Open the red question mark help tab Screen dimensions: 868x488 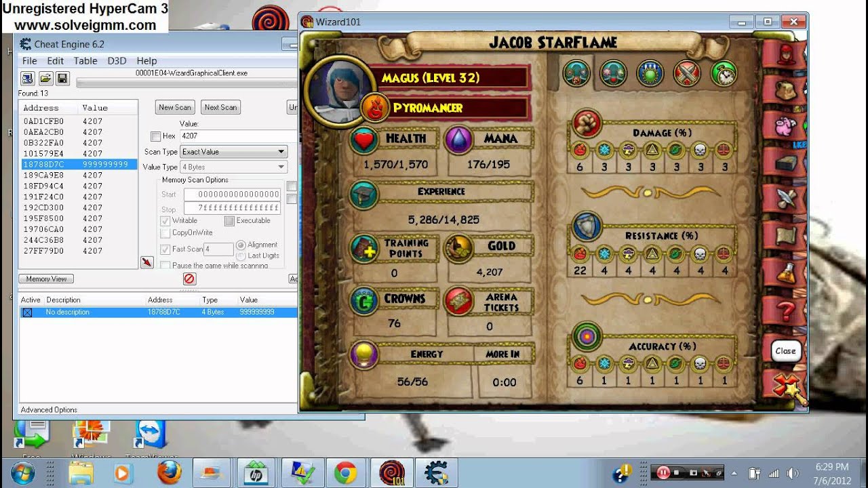point(785,311)
